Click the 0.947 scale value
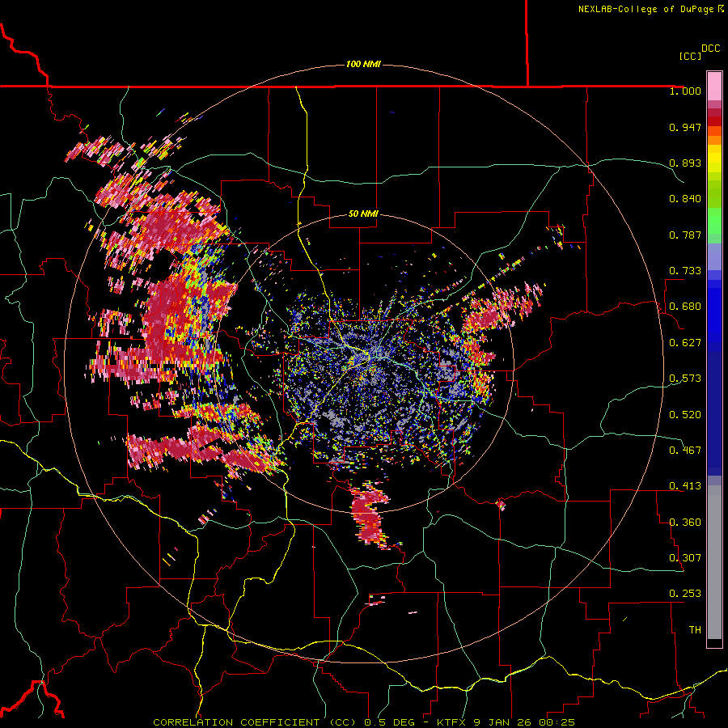This screenshot has width=728, height=728. tap(685, 127)
